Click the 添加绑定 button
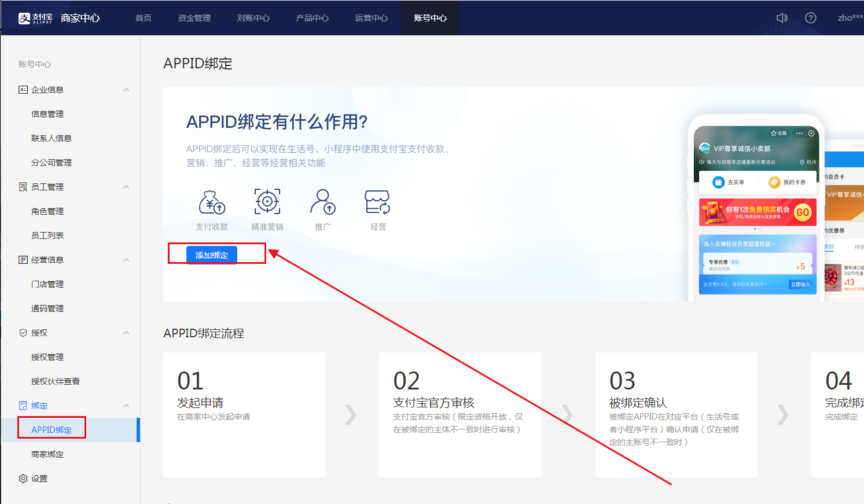864x504 pixels. 212,255
